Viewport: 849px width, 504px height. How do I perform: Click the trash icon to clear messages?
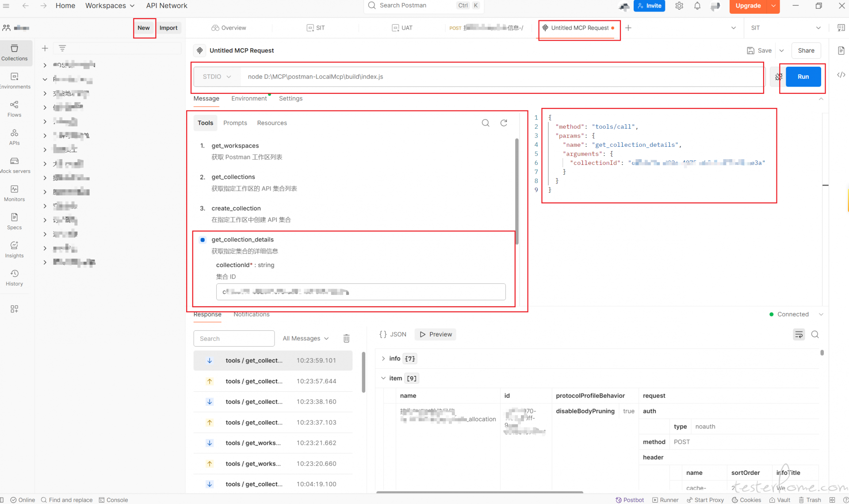click(x=347, y=338)
